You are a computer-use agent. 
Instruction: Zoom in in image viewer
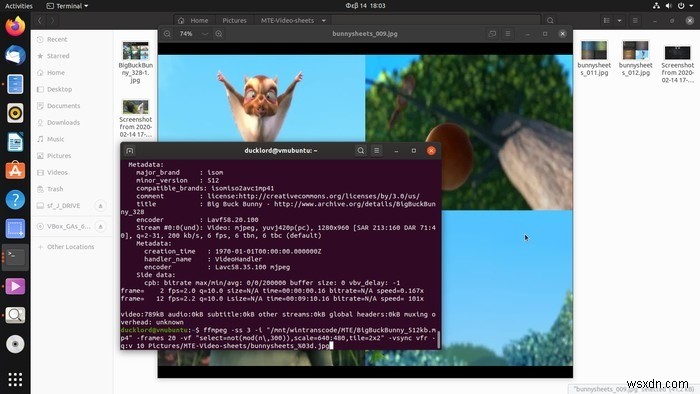(219, 34)
